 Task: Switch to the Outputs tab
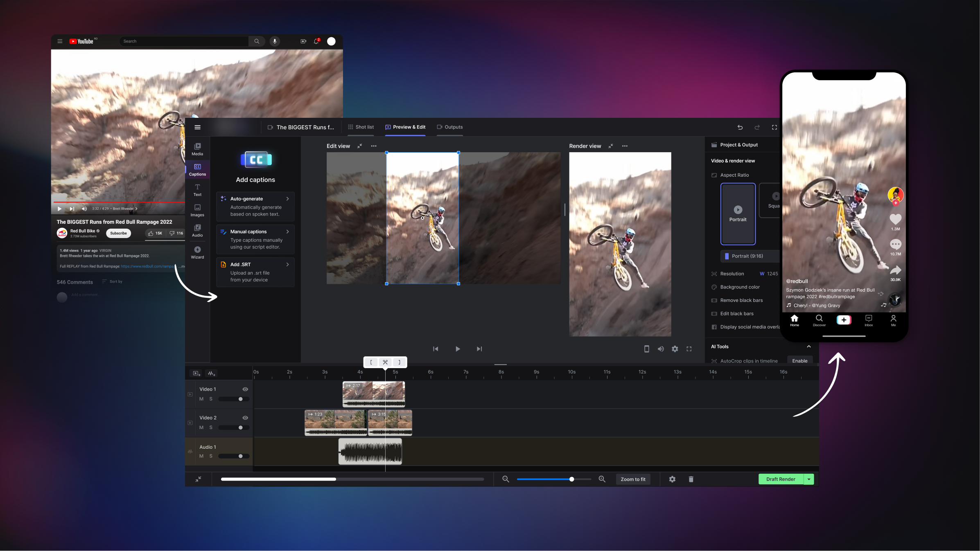click(x=449, y=127)
